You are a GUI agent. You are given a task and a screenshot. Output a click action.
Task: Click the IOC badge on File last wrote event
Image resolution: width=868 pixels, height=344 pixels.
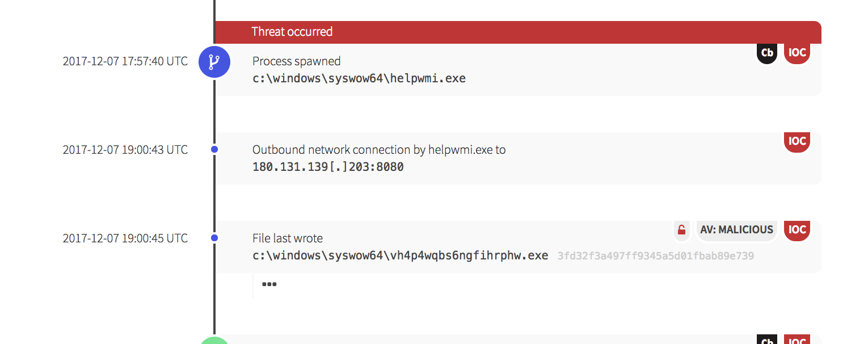point(797,230)
